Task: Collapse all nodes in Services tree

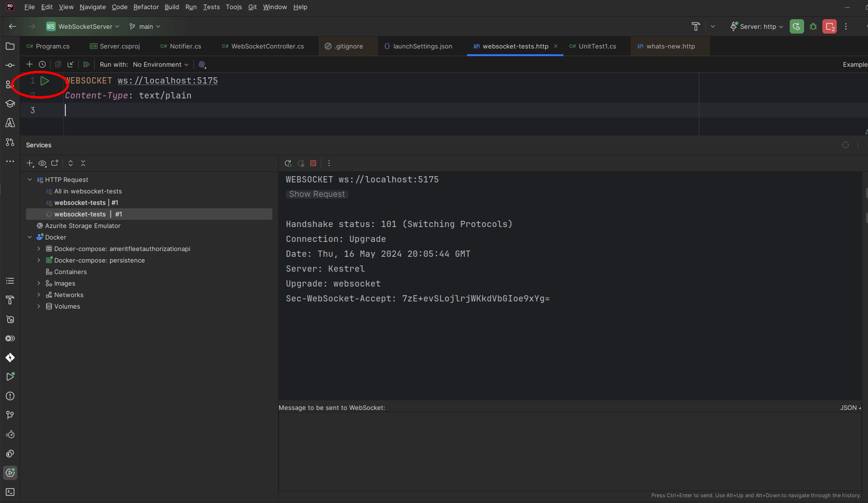Action: point(83,163)
